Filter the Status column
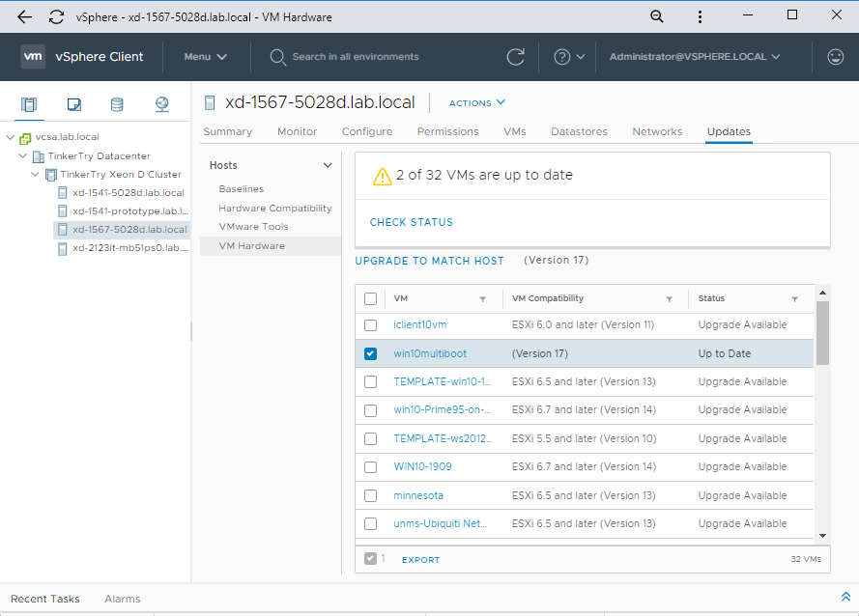 coord(794,299)
